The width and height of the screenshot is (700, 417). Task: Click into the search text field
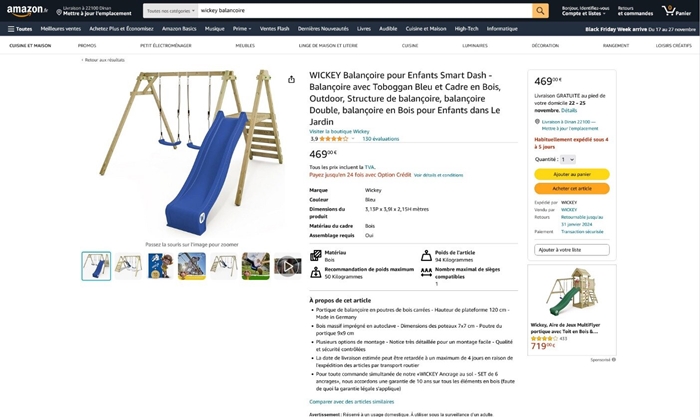point(365,11)
